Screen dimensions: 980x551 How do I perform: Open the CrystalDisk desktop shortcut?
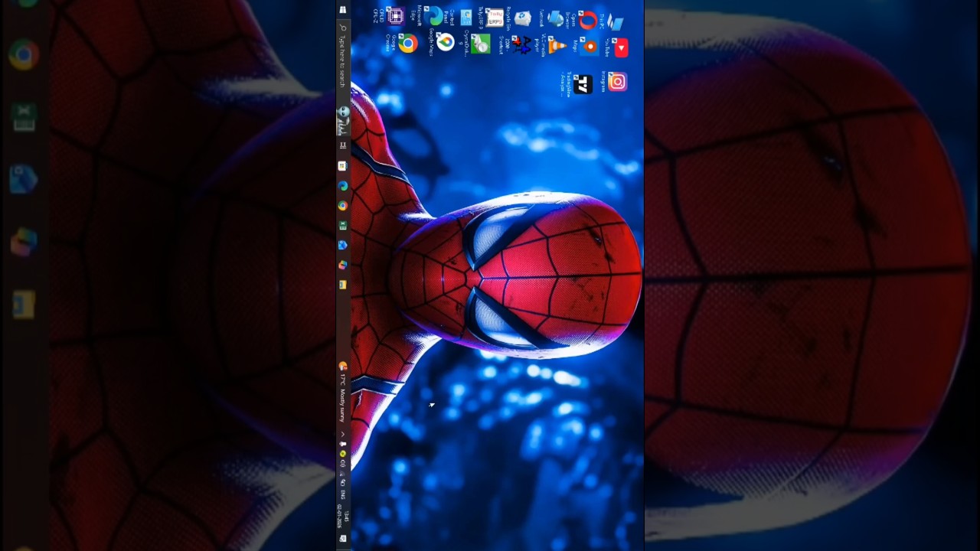(475, 44)
